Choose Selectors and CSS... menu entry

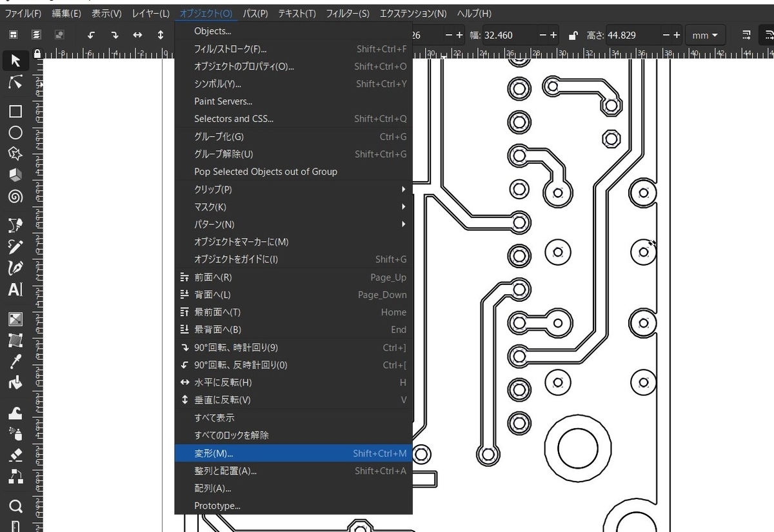293,119
